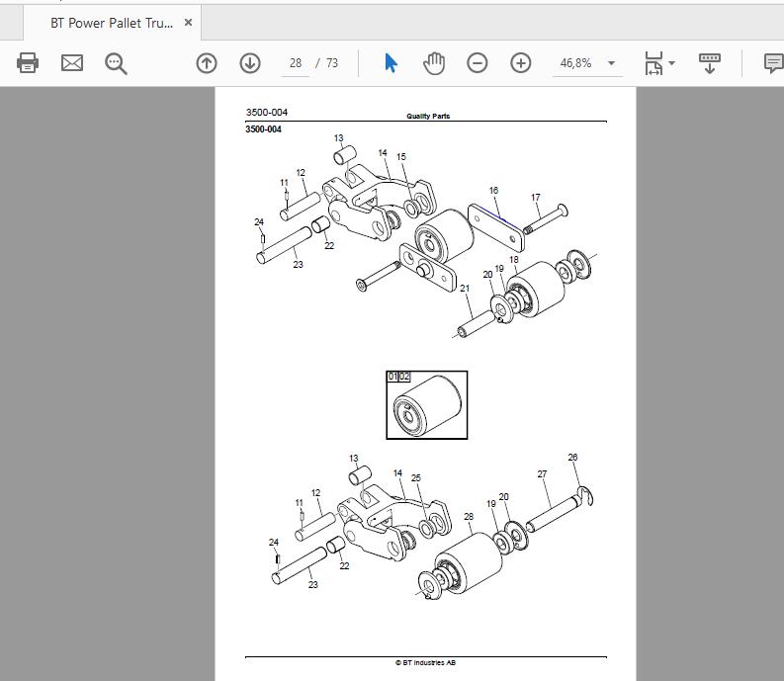This screenshot has height=681, width=784.
Task: Open the Comment speech bubble tool
Action: (773, 63)
